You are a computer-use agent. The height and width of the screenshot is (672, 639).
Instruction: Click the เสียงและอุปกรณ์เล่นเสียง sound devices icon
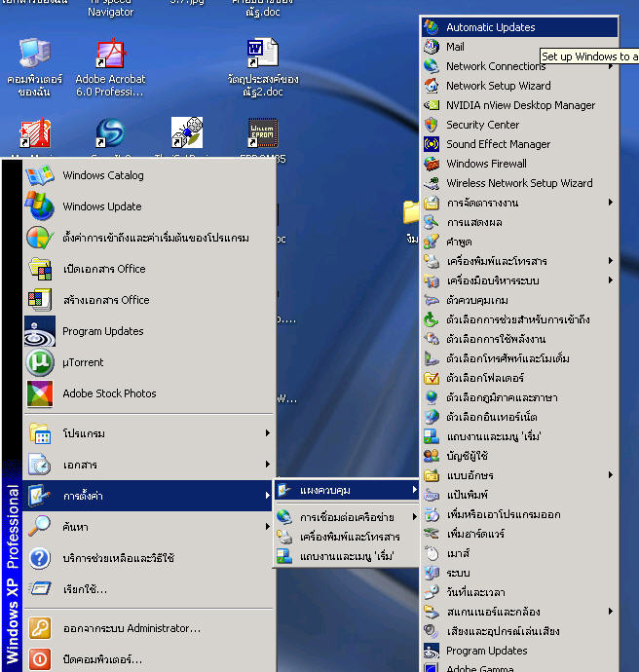pos(432,631)
